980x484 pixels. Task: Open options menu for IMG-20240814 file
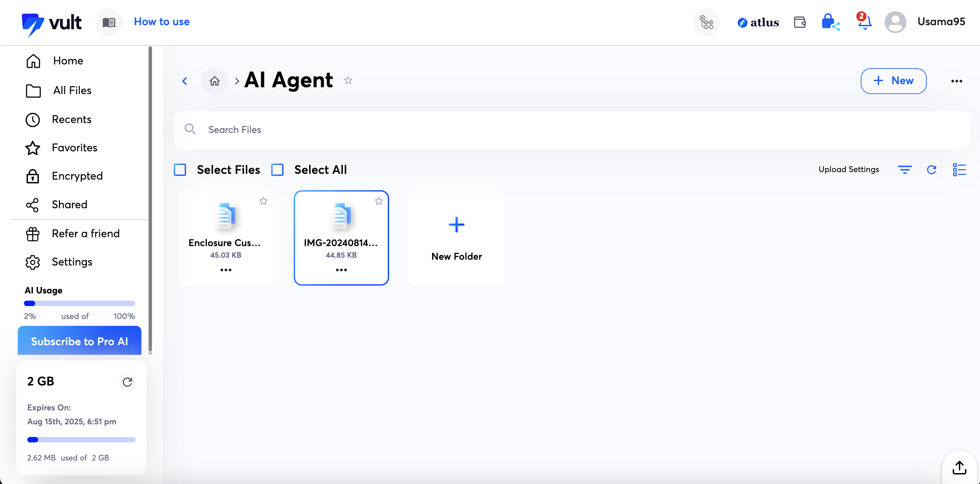pyautogui.click(x=341, y=270)
